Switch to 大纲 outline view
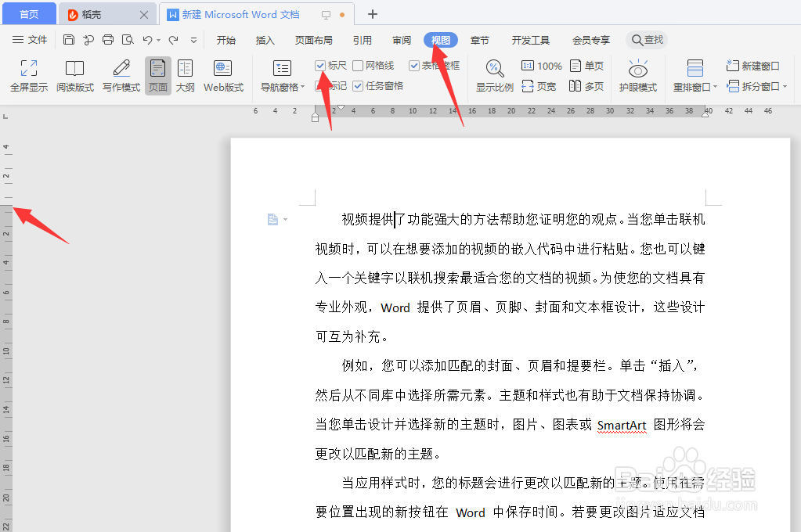The image size is (801, 532). click(x=186, y=75)
